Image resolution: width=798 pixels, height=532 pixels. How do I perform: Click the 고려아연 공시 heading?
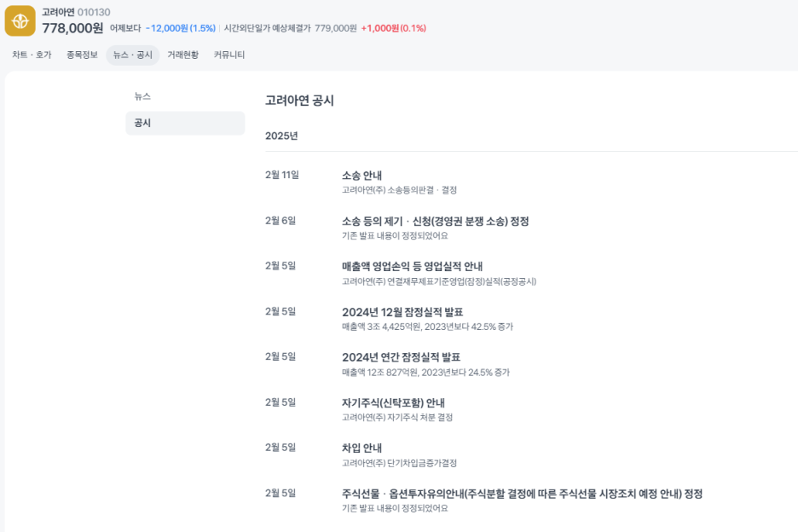pos(299,101)
